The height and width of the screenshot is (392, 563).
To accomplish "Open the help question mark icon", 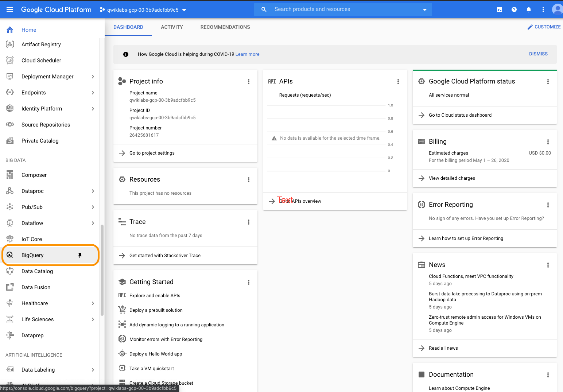I will coord(514,9).
